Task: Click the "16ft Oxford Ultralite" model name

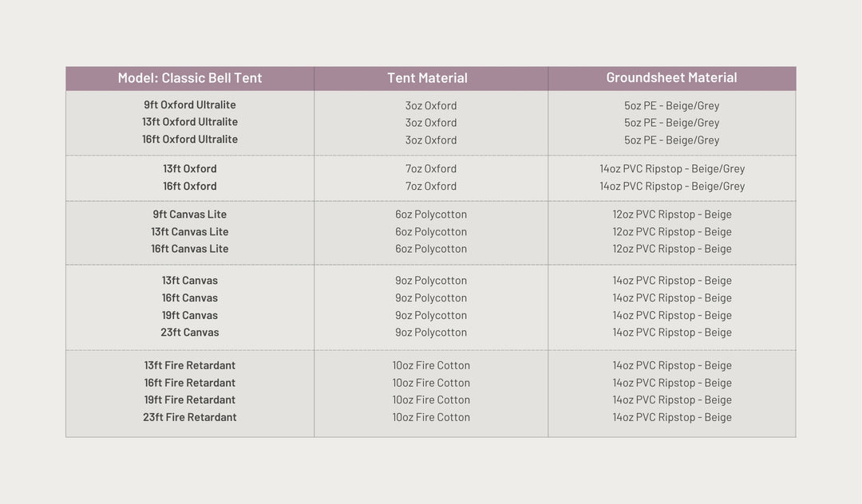Action: [190, 140]
